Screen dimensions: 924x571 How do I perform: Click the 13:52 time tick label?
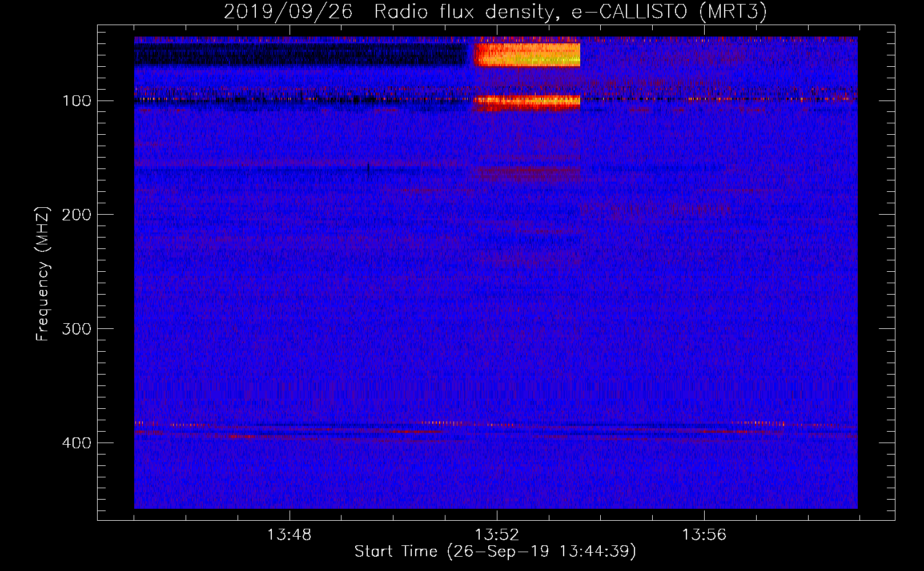497,535
